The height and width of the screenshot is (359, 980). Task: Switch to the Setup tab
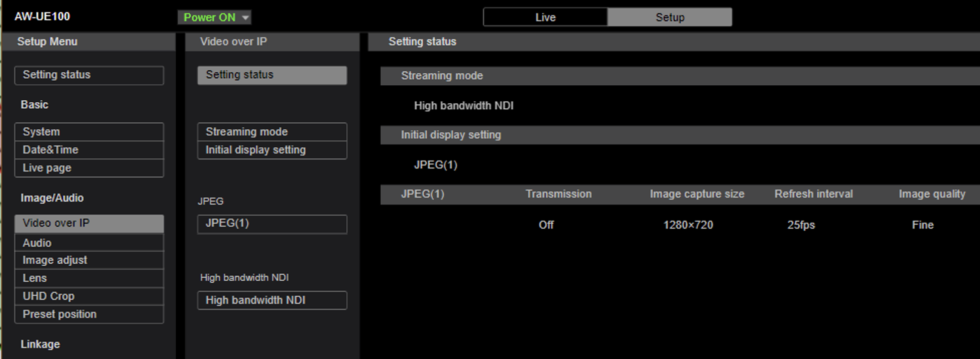[x=669, y=18]
